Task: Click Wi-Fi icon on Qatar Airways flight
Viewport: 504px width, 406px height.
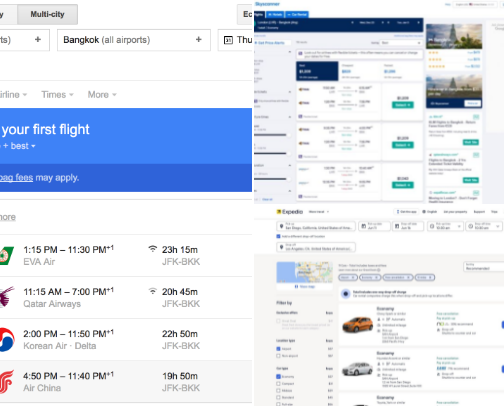Action: click(153, 291)
